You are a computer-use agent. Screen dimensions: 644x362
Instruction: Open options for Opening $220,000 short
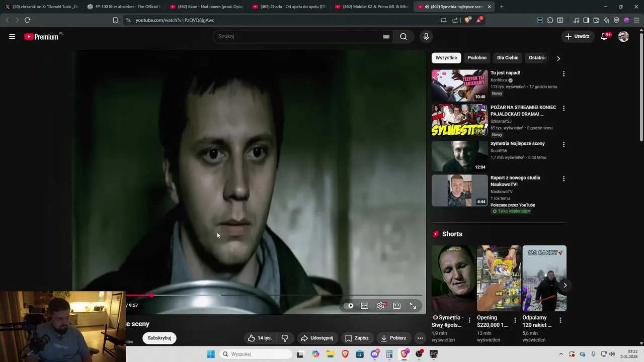pyautogui.click(x=515, y=320)
